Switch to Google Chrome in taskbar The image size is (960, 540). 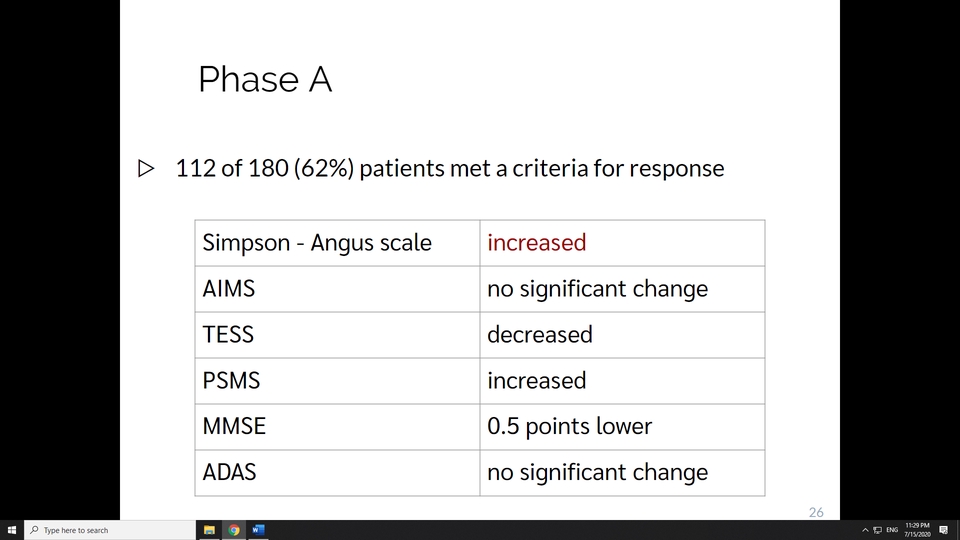(234, 530)
